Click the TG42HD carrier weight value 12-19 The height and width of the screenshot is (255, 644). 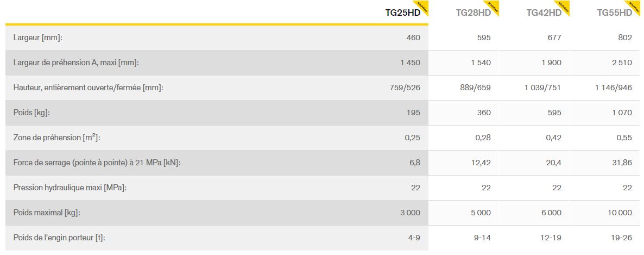tap(551, 238)
